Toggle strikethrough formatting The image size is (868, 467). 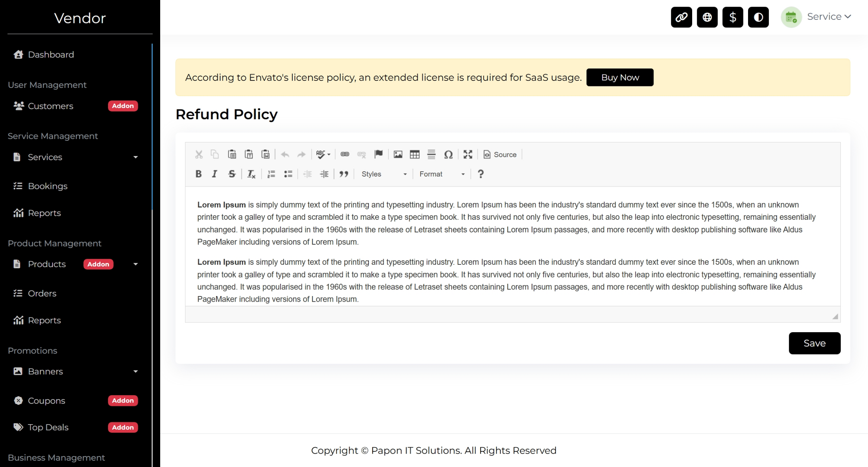pyautogui.click(x=232, y=174)
